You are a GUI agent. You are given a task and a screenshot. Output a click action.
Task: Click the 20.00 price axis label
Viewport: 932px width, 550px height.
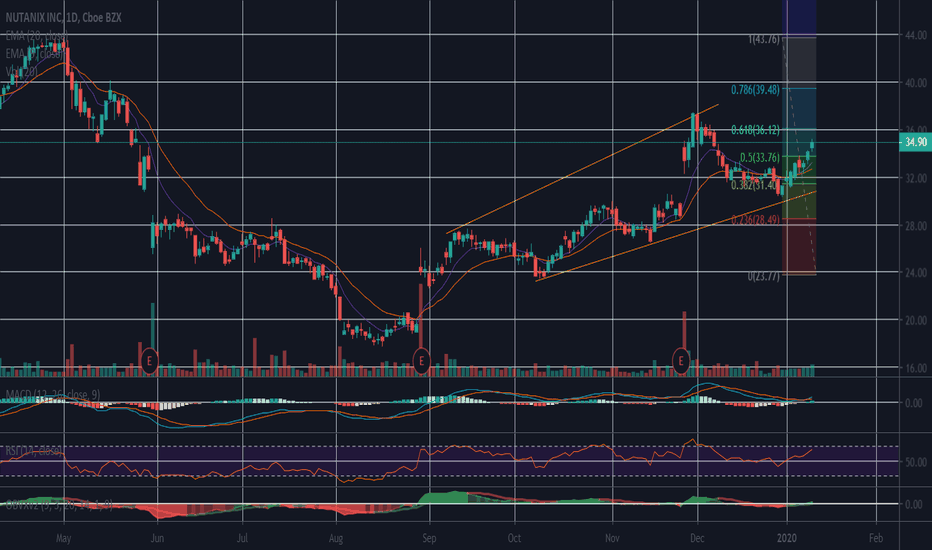click(x=916, y=320)
